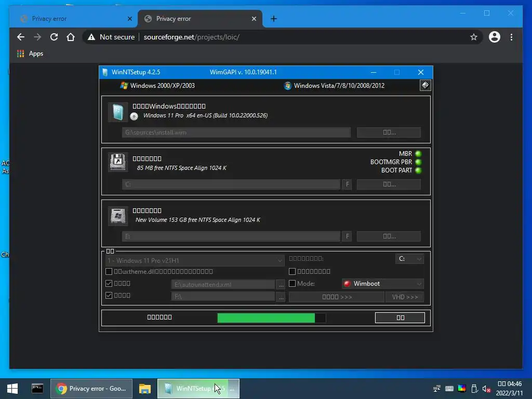Open the Command Prompt taskbar icon
The height and width of the screenshot is (399, 532).
[37, 389]
